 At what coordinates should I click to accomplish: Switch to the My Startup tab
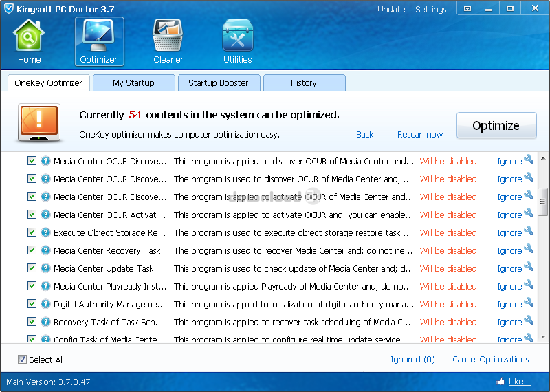pyautogui.click(x=133, y=83)
